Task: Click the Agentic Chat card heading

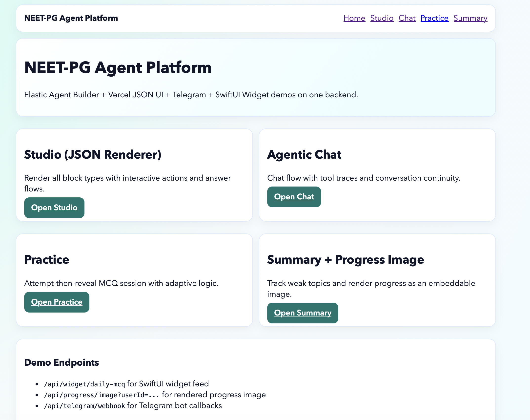Action: pos(304,155)
